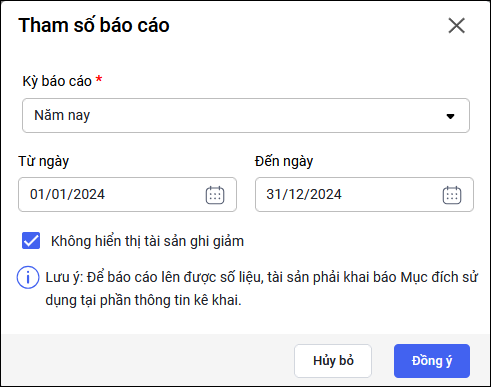Viewport: 491px width, 387px height.
Task: Click the red required asterisk
Action: [99, 80]
